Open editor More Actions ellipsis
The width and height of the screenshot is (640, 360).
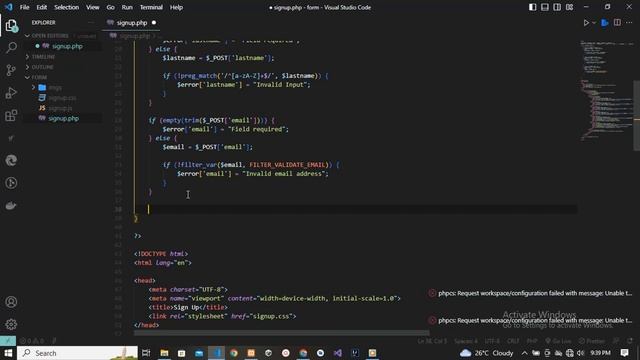pos(629,23)
